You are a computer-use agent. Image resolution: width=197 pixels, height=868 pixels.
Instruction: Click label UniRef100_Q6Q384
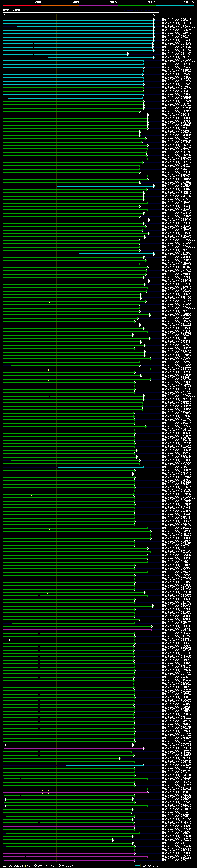(x=177, y=115)
